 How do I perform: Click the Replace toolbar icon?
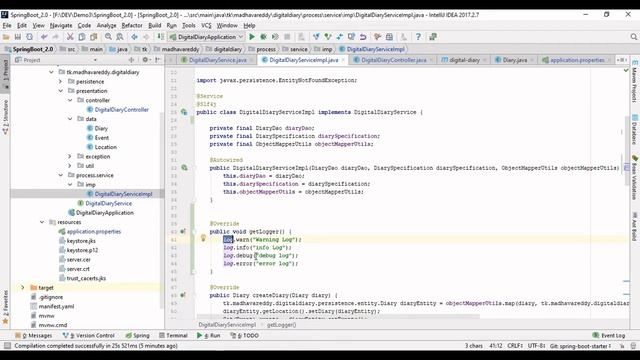tap(120, 37)
